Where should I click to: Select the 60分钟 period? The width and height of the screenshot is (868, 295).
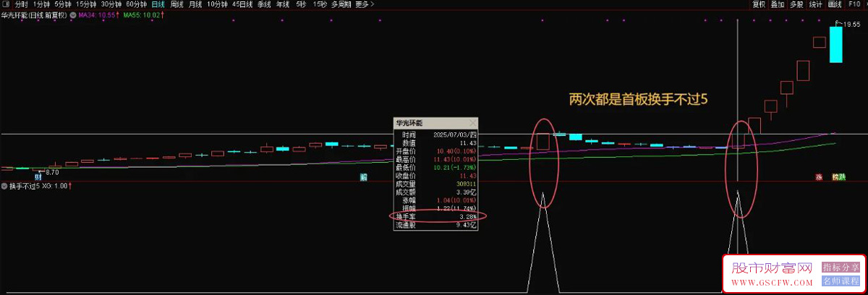pos(137,4)
